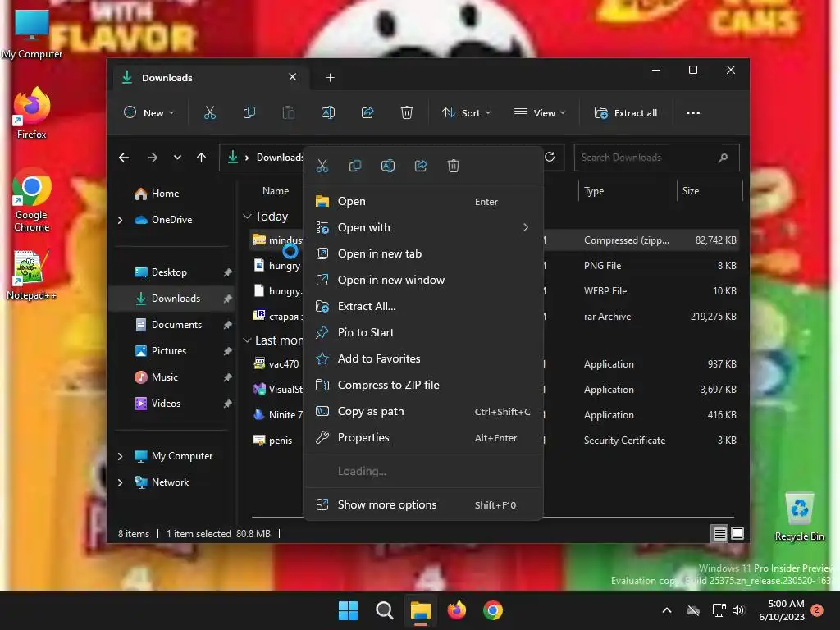The image size is (840, 630).
Task: Open the New dropdown menu
Action: (149, 113)
